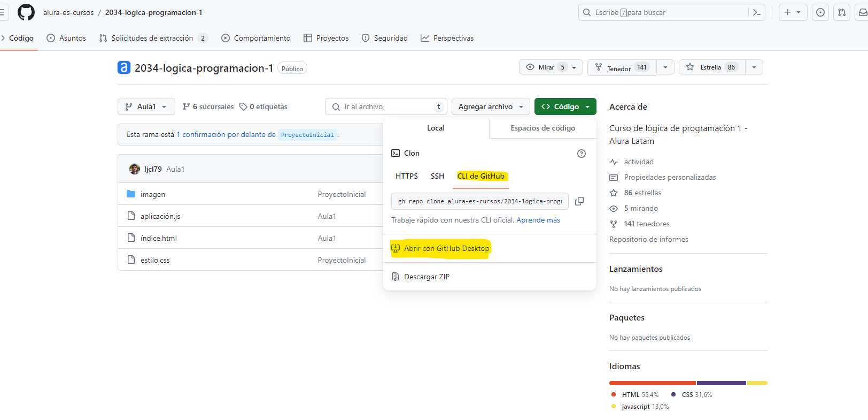Open 2034-logica-programacion-1 breadcrumb link
The width and height of the screenshot is (868, 420).
153,12
